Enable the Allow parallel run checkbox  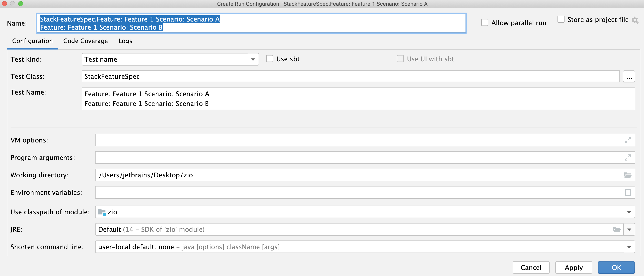tap(485, 22)
